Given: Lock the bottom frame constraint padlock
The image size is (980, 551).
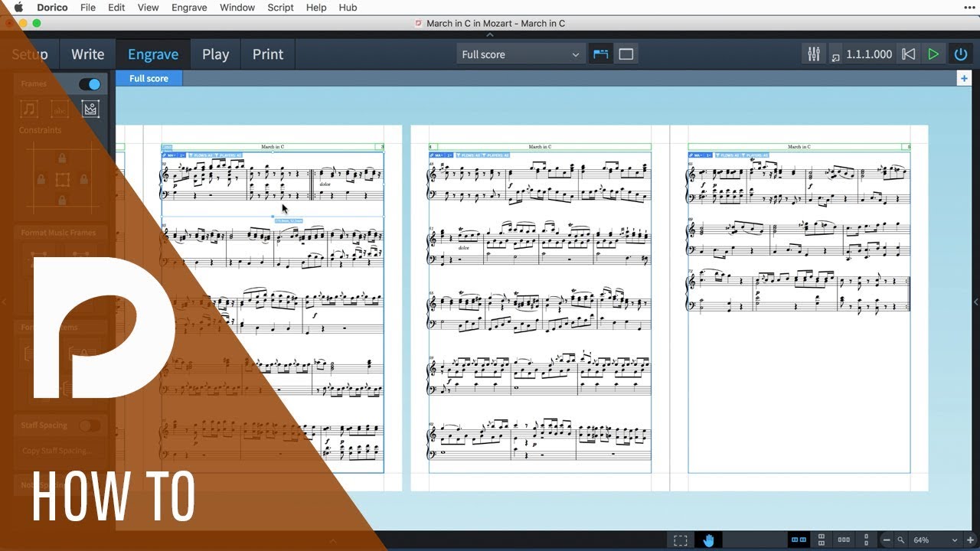Looking at the screenshot, I should (63, 201).
